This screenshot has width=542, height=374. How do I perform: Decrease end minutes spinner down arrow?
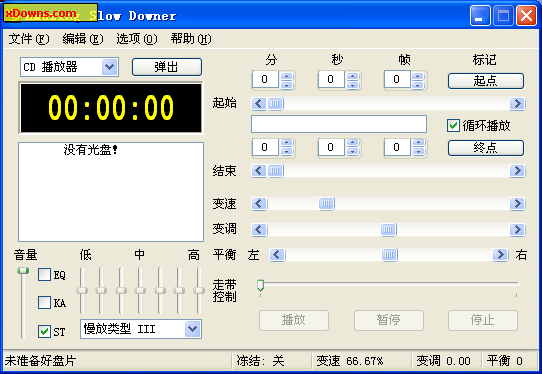287,152
